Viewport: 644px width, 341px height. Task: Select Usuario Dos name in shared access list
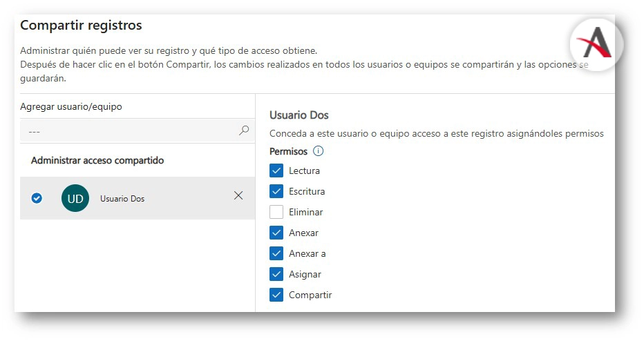(x=122, y=199)
